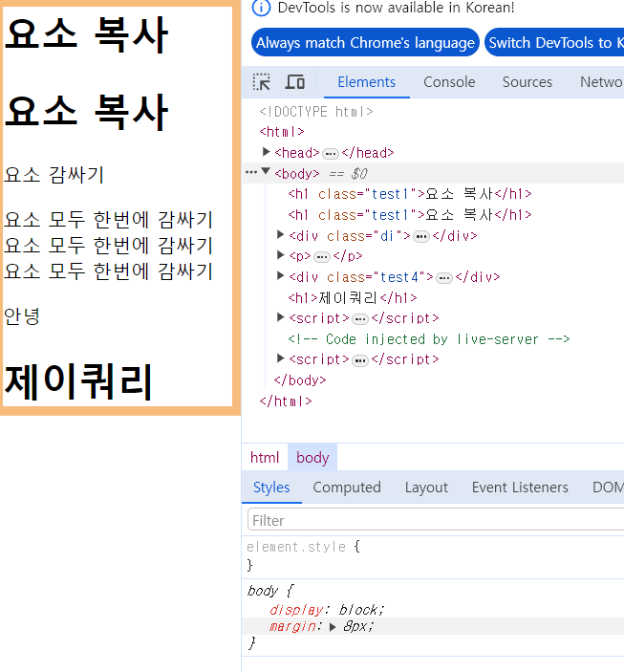Expand the head element node

267,151
